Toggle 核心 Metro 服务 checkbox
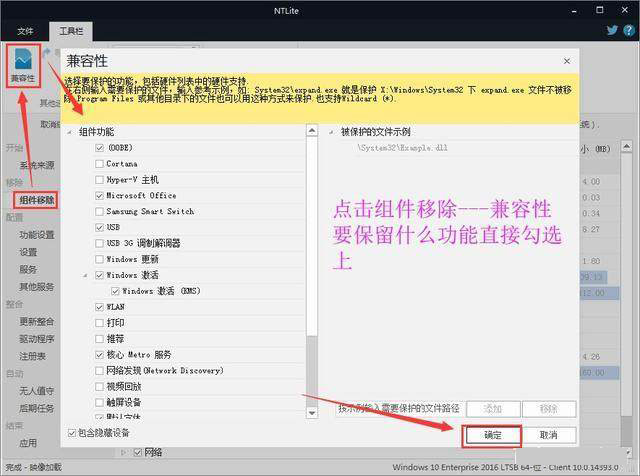Screen dimensions: 640x476 coord(99,355)
